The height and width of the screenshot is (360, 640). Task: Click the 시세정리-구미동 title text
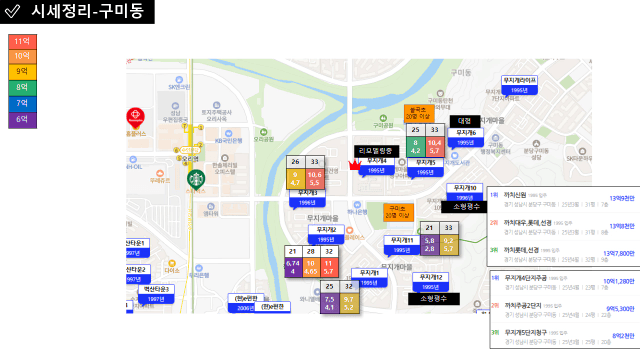(x=88, y=11)
